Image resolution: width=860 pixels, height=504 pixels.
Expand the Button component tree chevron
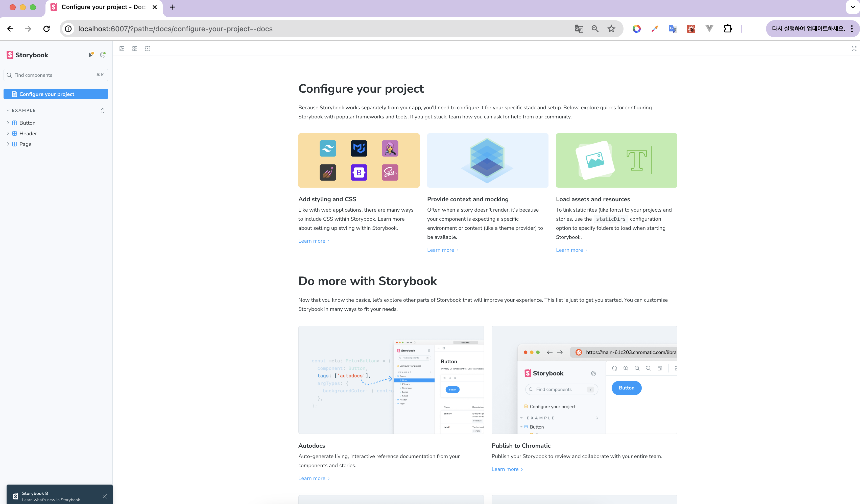(8, 123)
